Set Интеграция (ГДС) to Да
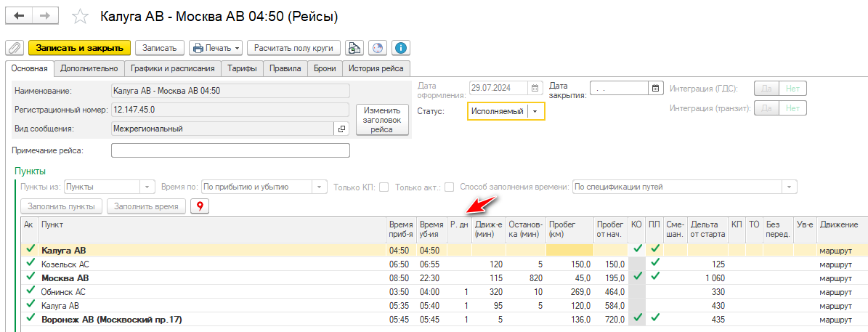Image resolution: width=868 pixels, height=332 pixels. tap(767, 89)
